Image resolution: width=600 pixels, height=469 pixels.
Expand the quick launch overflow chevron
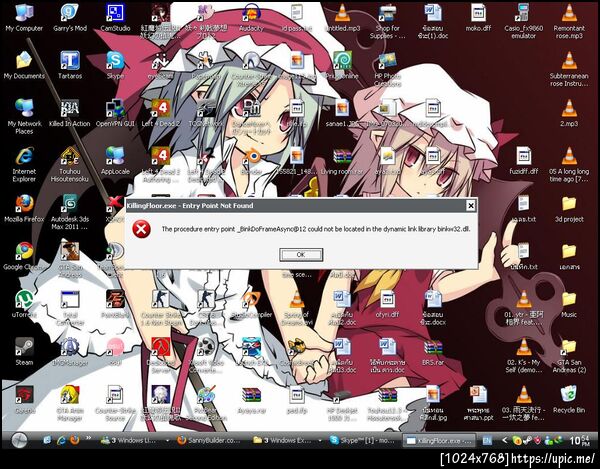coord(88,438)
